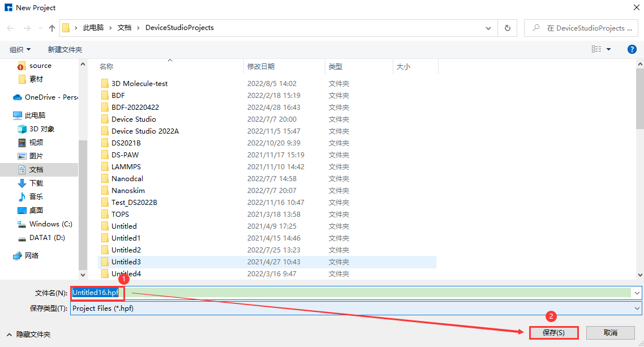Select the Nanodcal folder in file list
The width and height of the screenshot is (644, 347).
click(x=127, y=179)
